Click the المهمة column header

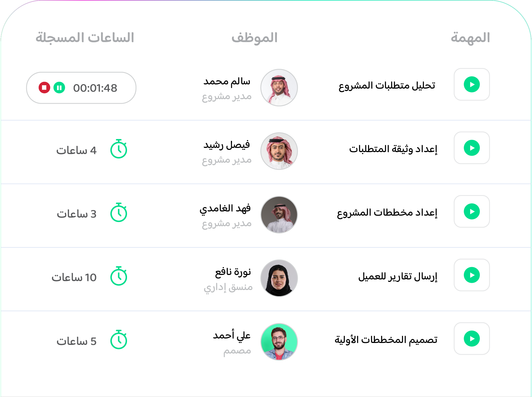click(470, 38)
